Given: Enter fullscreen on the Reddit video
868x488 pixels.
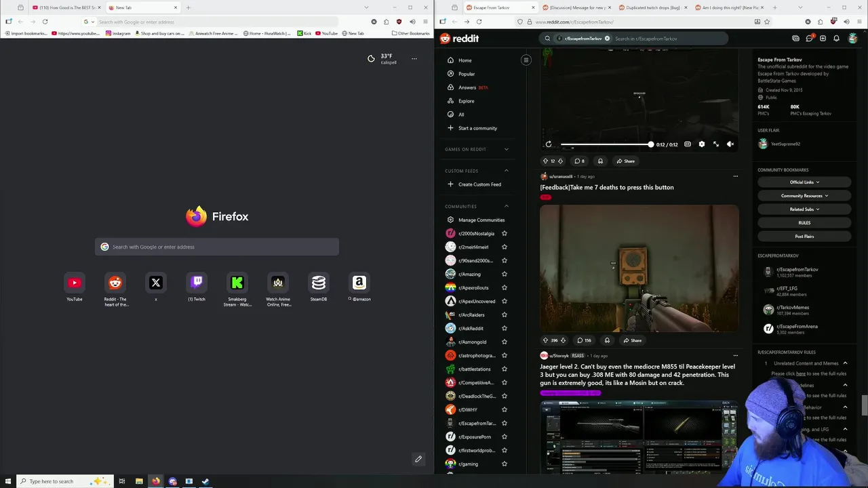Looking at the screenshot, I should pos(716,144).
